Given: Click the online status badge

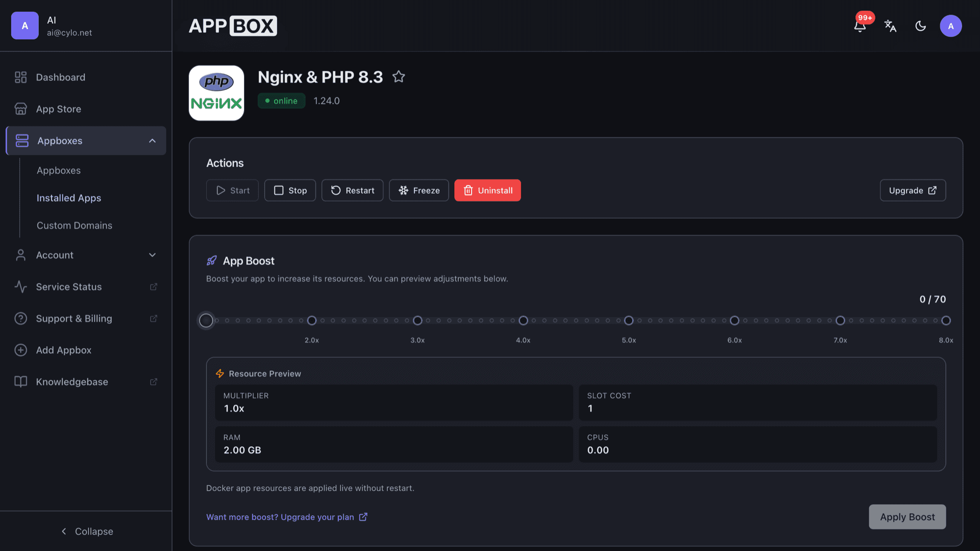Looking at the screenshot, I should (x=281, y=101).
